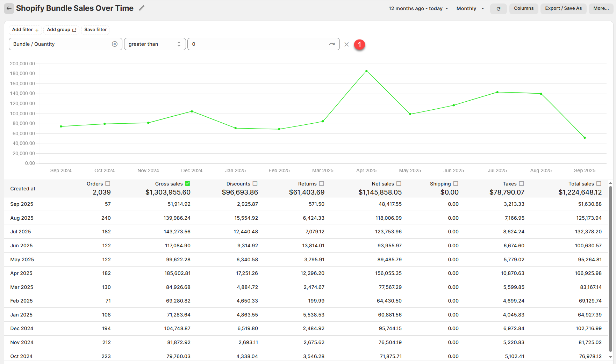Open the date range dropdown
The width and height of the screenshot is (616, 364).
[x=418, y=8]
